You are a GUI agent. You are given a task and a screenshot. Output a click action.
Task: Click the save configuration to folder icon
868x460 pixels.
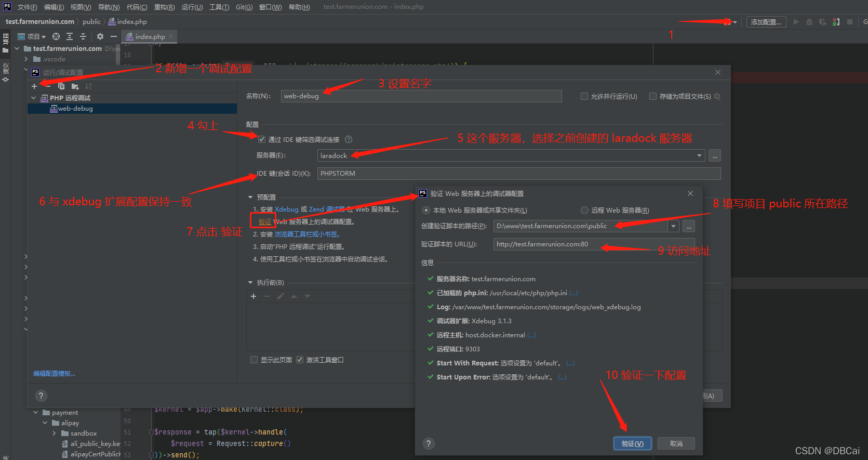tap(75, 86)
